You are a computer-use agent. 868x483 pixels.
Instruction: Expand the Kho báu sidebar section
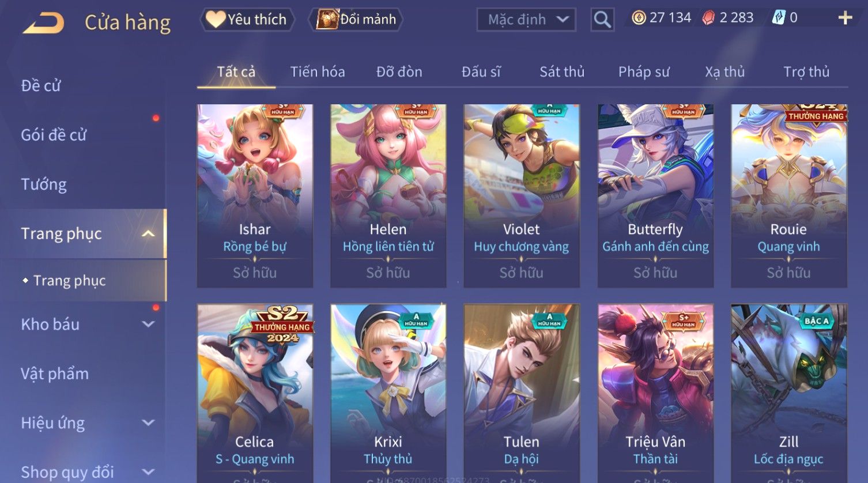click(148, 324)
